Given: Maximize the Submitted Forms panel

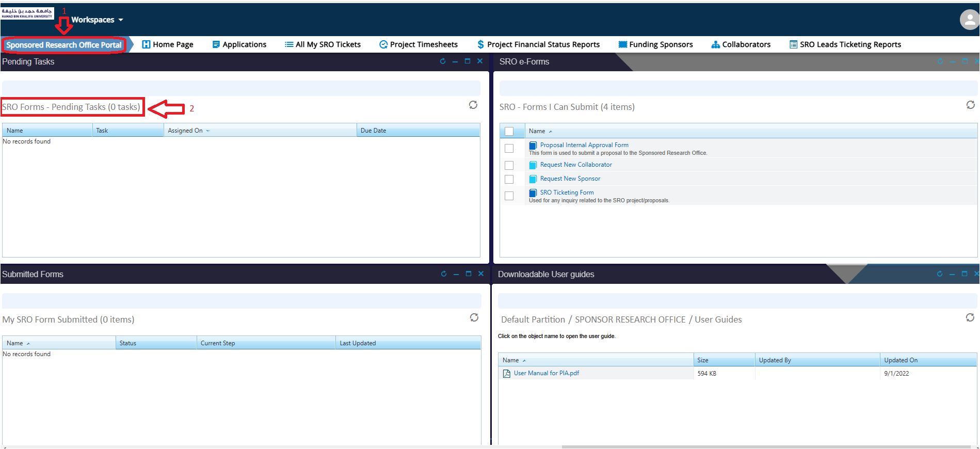Looking at the screenshot, I should click(468, 274).
